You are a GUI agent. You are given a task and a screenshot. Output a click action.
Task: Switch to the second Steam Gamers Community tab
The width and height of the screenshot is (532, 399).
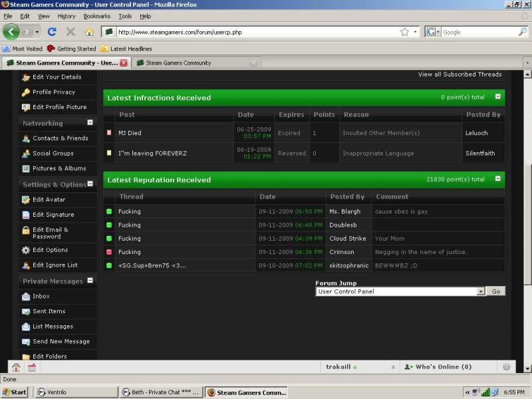(196, 63)
